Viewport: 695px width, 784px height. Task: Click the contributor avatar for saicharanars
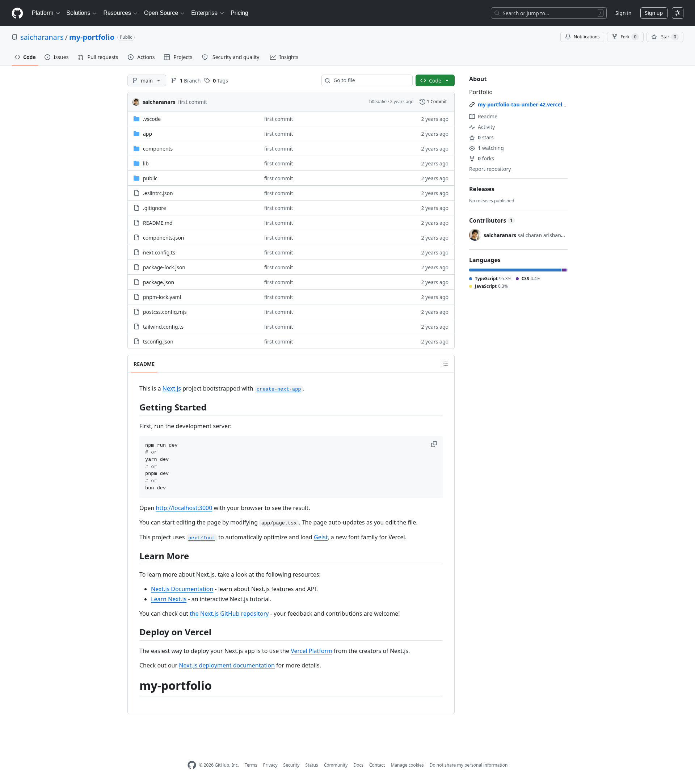coord(475,235)
